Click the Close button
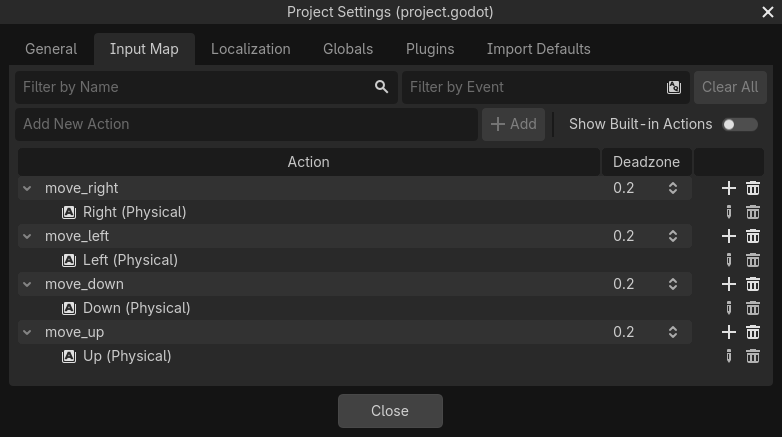782x437 pixels. pos(390,411)
